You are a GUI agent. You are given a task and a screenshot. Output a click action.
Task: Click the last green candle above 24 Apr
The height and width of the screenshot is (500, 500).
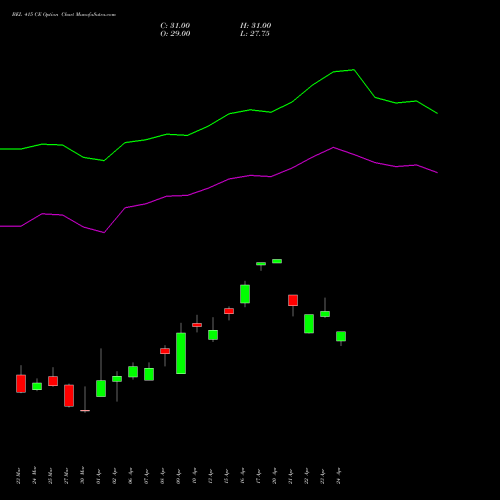click(x=341, y=336)
